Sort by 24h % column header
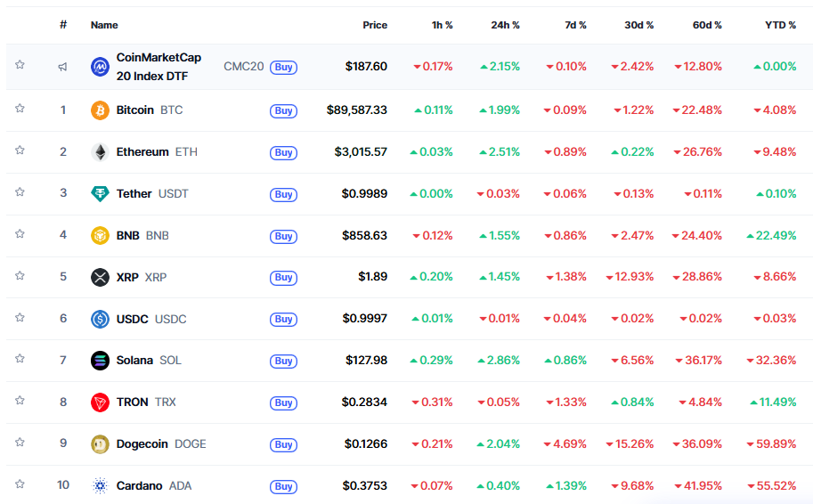Viewport: 813px width, 504px height. coord(505,25)
